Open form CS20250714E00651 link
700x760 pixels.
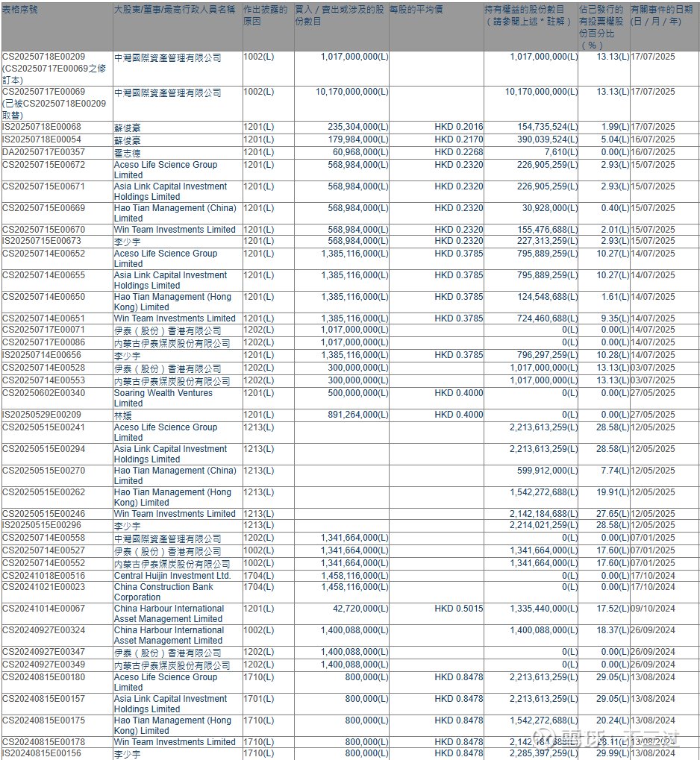44,318
